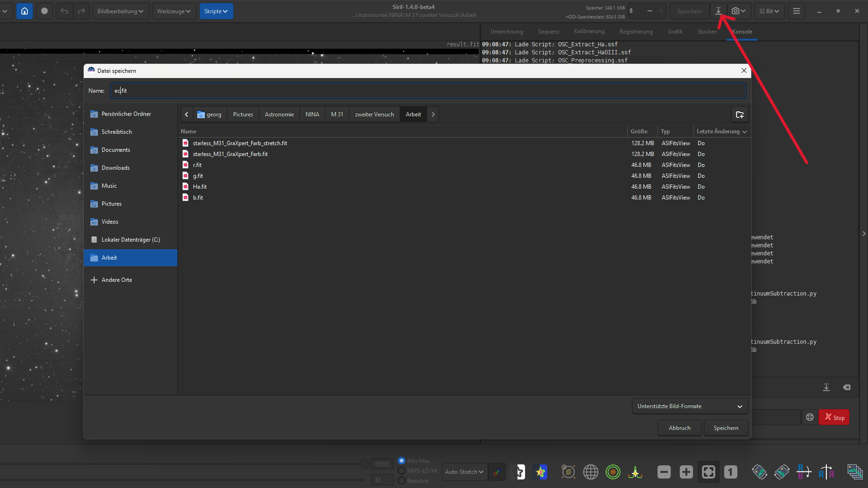This screenshot has width=868, height=488.
Task: Open the Skripte menu
Action: point(216,11)
